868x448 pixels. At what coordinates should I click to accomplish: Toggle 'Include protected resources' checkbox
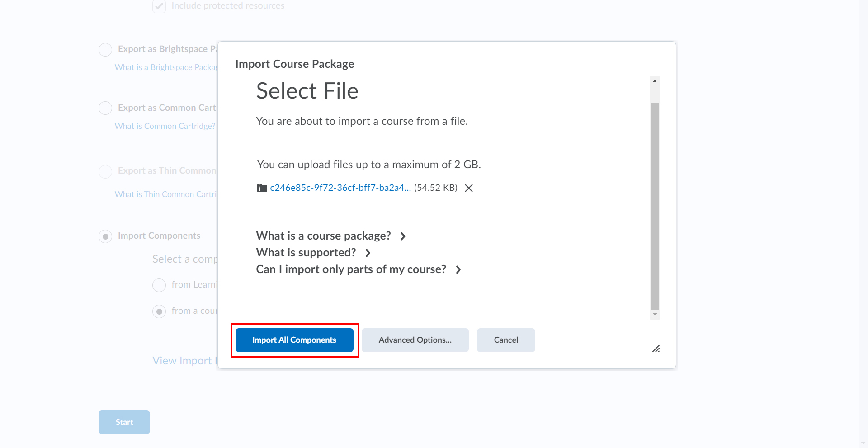click(x=159, y=6)
